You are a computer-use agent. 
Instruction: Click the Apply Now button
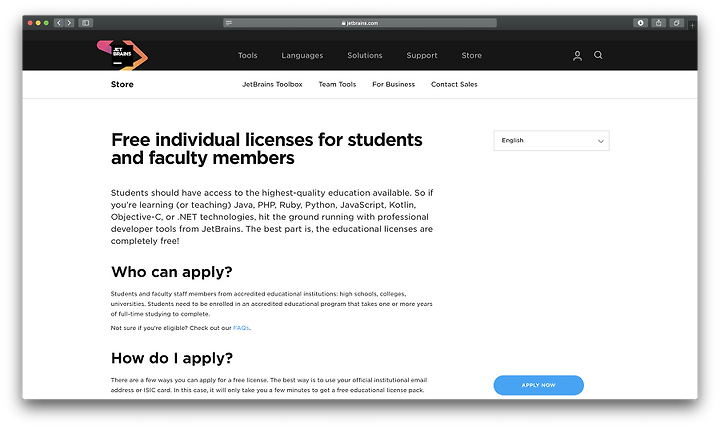pos(539,385)
